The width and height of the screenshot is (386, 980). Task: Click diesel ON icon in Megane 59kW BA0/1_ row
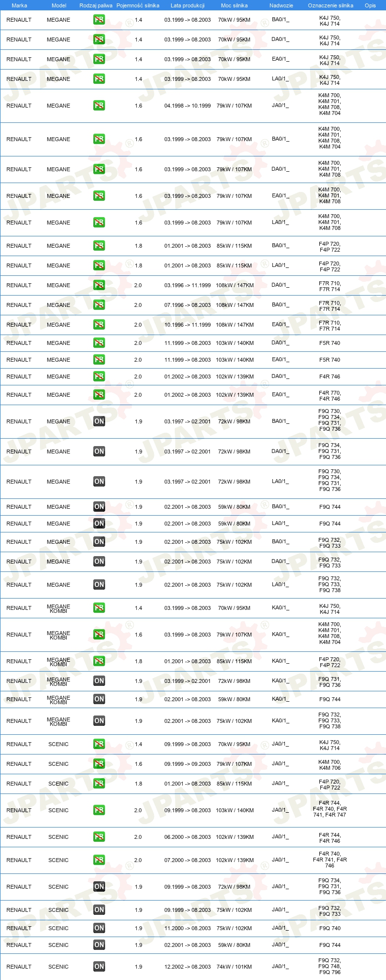click(x=99, y=507)
